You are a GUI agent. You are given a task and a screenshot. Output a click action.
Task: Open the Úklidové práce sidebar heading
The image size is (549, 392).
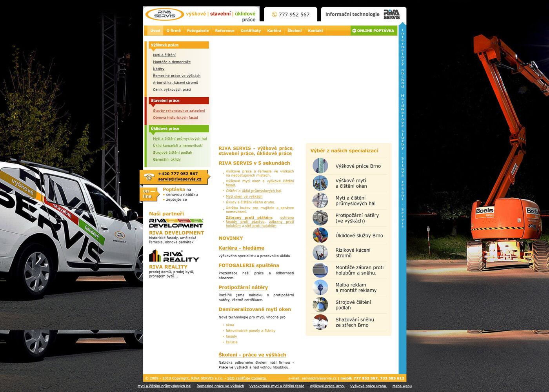pos(179,129)
